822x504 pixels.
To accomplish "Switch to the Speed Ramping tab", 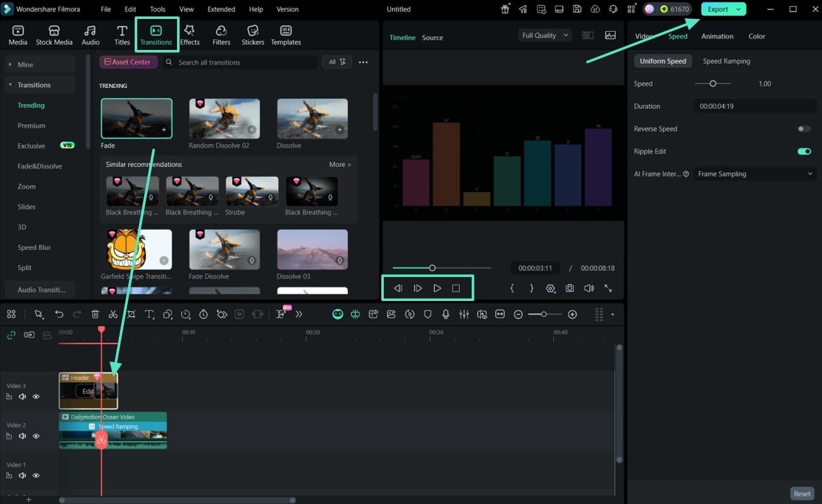I will click(x=726, y=61).
